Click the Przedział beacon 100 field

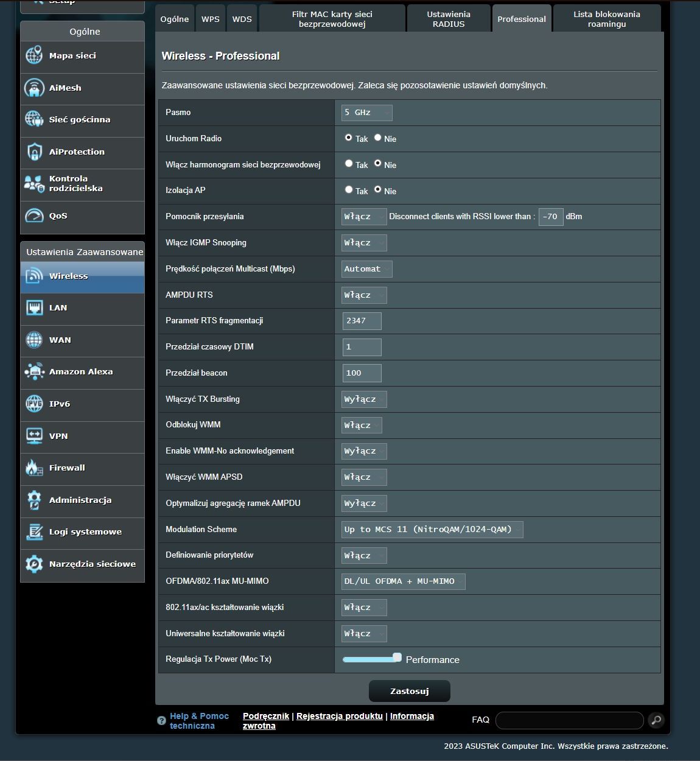[x=362, y=373]
